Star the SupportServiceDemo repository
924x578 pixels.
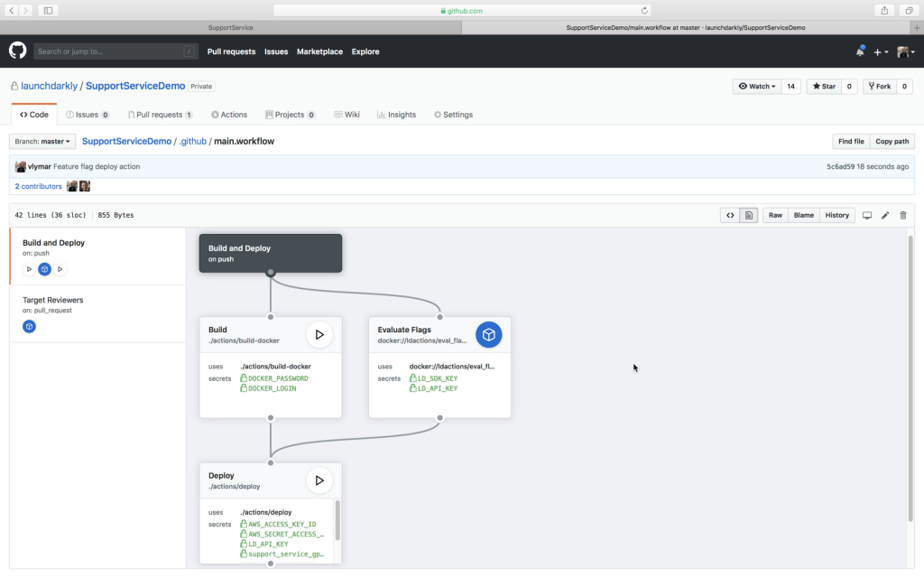point(823,85)
